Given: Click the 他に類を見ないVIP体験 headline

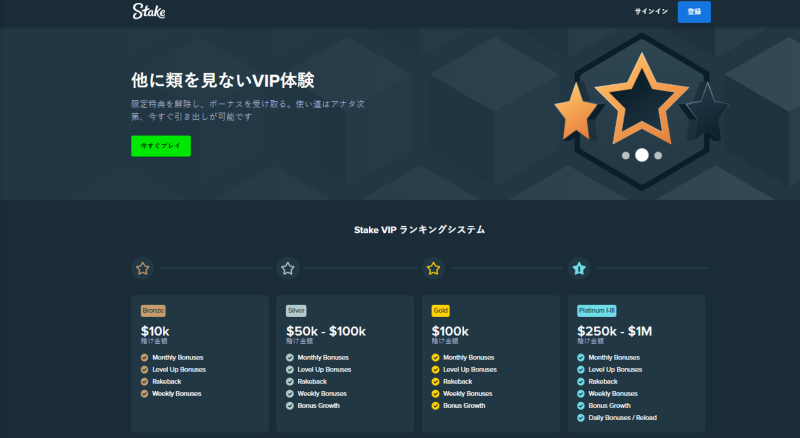Looking at the screenshot, I should (222, 80).
